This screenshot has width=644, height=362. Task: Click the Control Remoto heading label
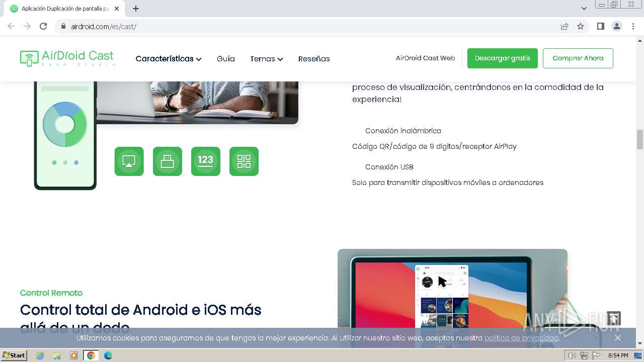pos(51,293)
